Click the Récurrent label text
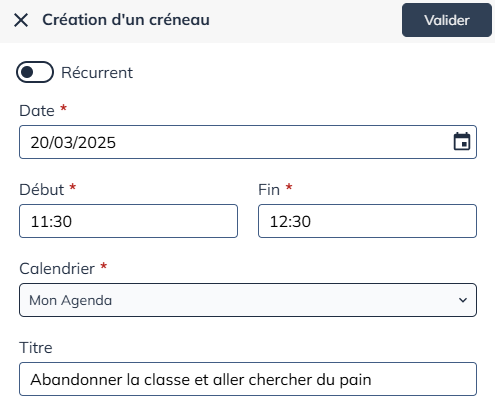 point(97,73)
